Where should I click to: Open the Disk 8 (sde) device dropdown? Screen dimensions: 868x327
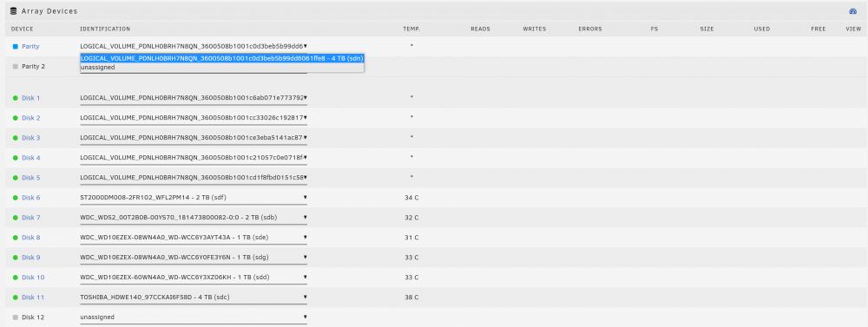coord(194,238)
